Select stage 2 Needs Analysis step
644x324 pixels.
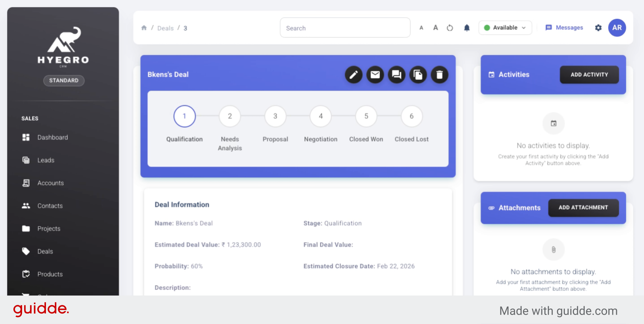[230, 116]
